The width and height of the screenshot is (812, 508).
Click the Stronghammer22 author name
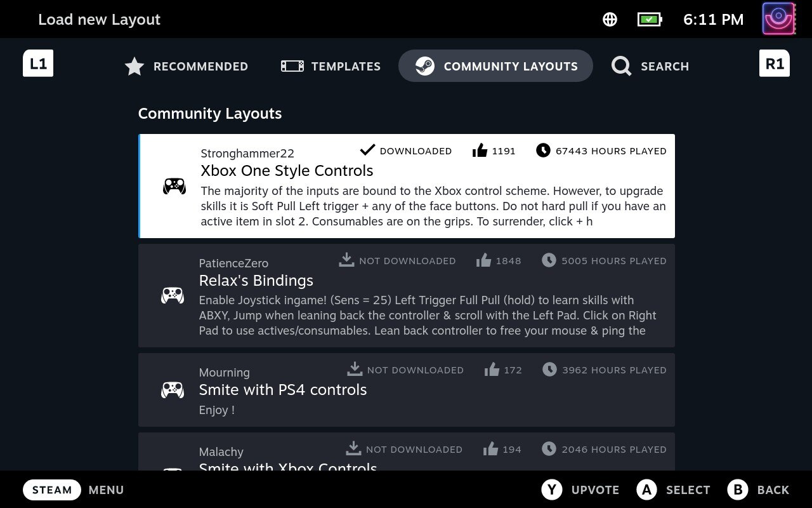coord(247,153)
